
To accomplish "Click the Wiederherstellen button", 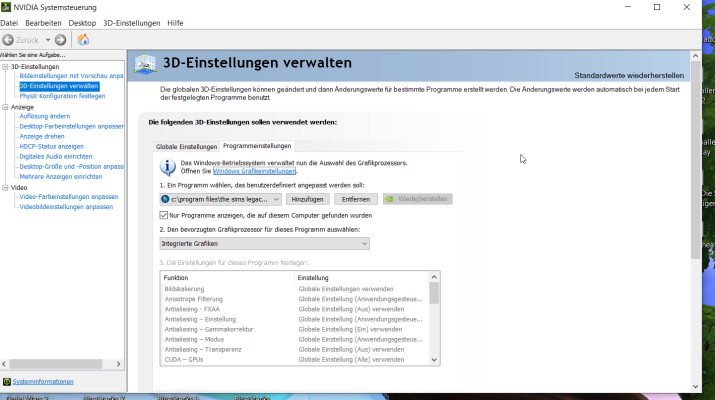I will click(x=418, y=199).
